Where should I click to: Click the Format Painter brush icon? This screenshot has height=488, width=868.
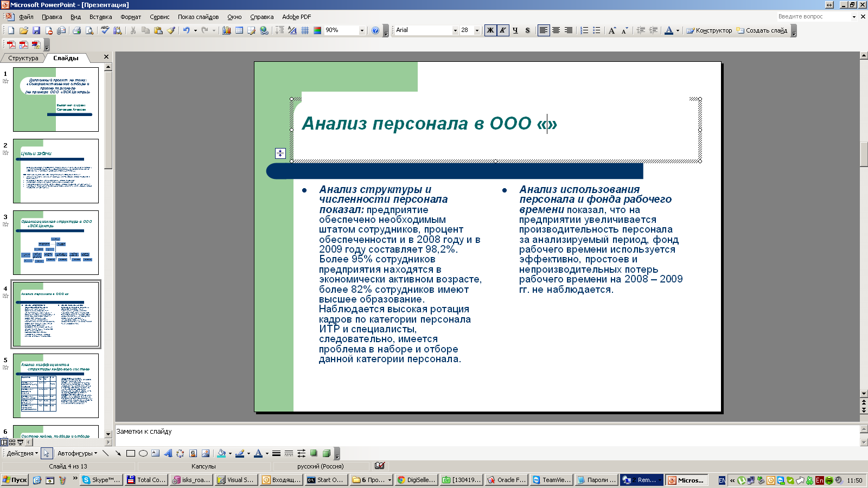[x=171, y=30]
